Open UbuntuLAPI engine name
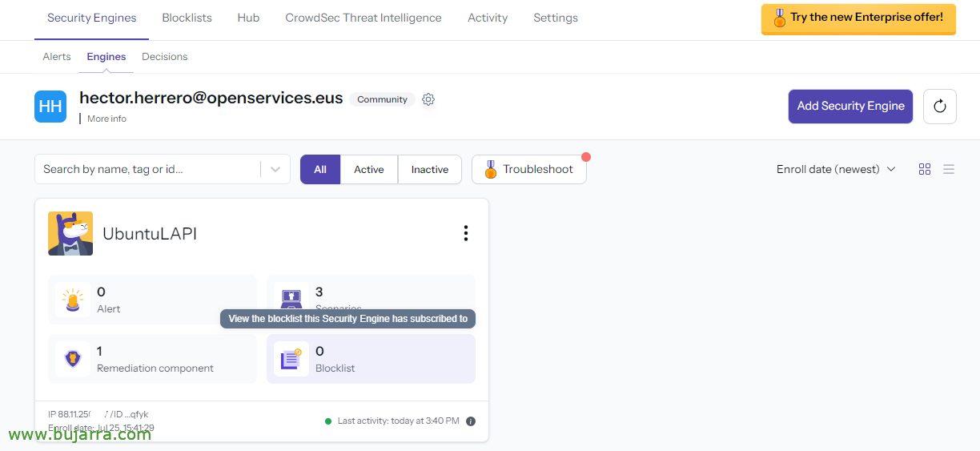 pyautogui.click(x=150, y=234)
